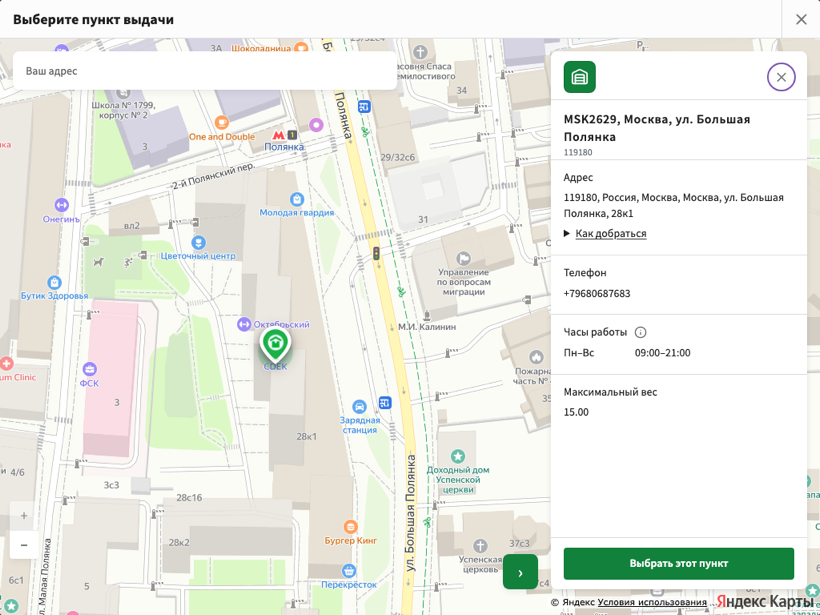Zoom out the map with minus button
The width and height of the screenshot is (820, 615).
tap(24, 545)
